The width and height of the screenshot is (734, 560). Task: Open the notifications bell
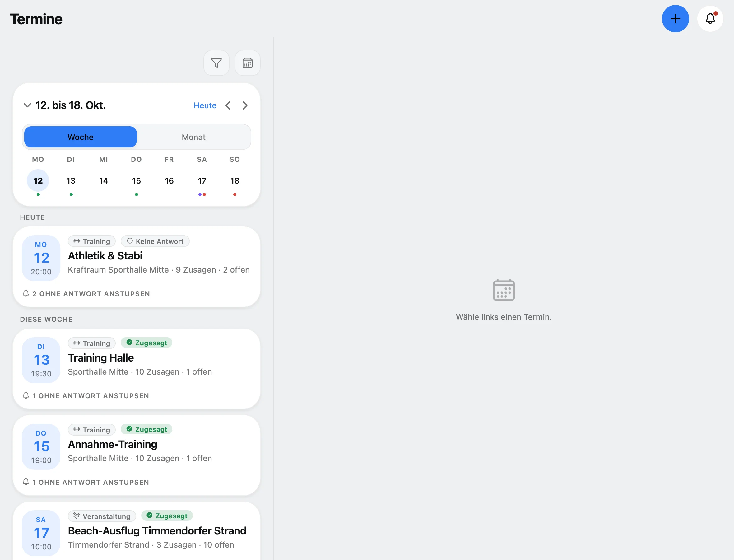coord(710,19)
